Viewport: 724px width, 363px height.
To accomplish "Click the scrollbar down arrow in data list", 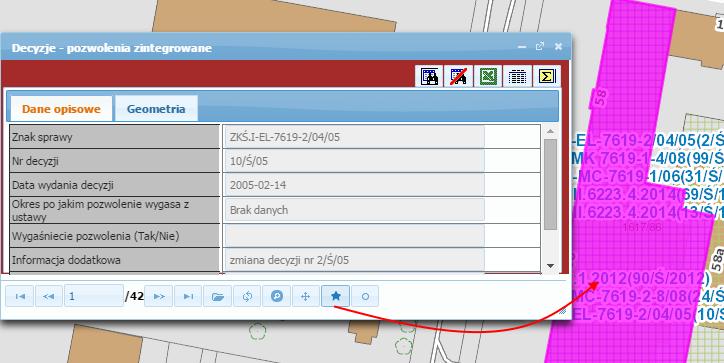I will pyautogui.click(x=550, y=266).
